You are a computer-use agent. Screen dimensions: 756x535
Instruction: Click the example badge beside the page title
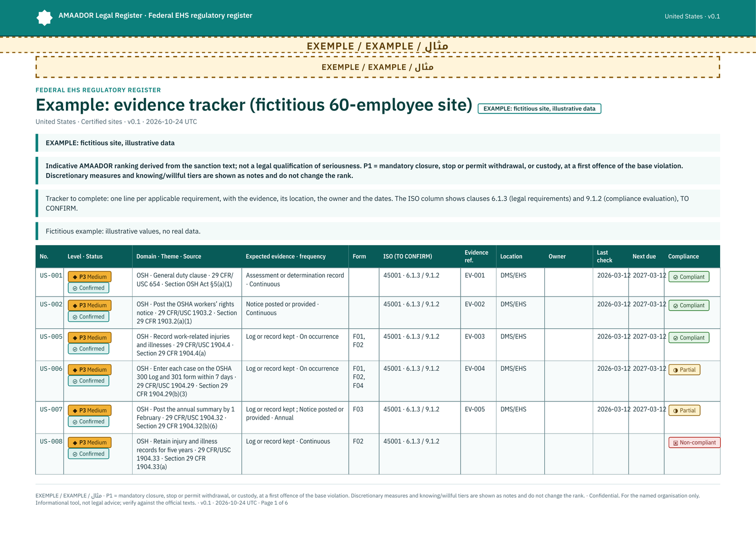[539, 108]
